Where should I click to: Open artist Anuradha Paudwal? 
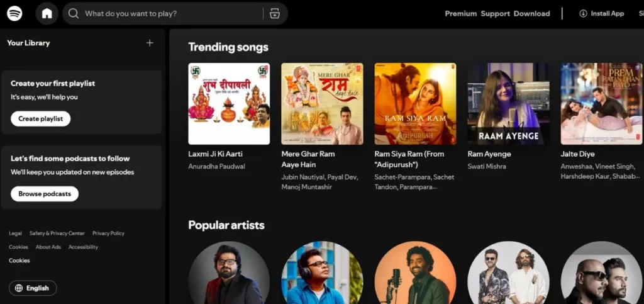tap(216, 166)
